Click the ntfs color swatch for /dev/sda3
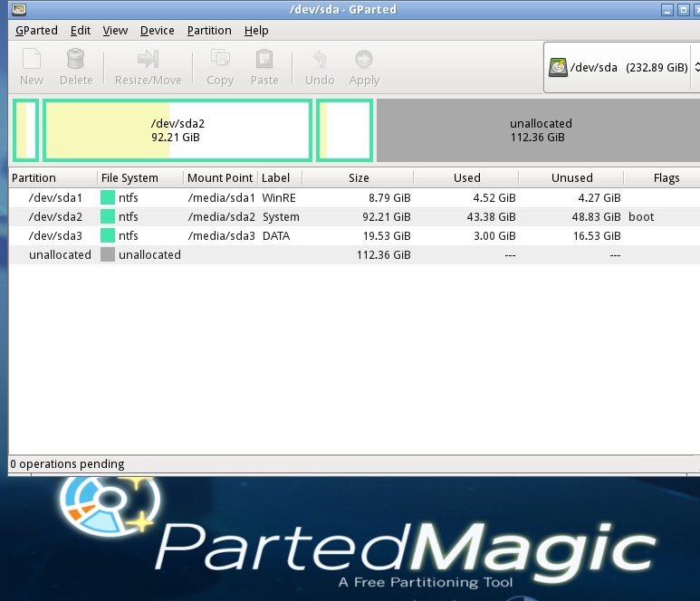Image resolution: width=700 pixels, height=601 pixels. [108, 235]
